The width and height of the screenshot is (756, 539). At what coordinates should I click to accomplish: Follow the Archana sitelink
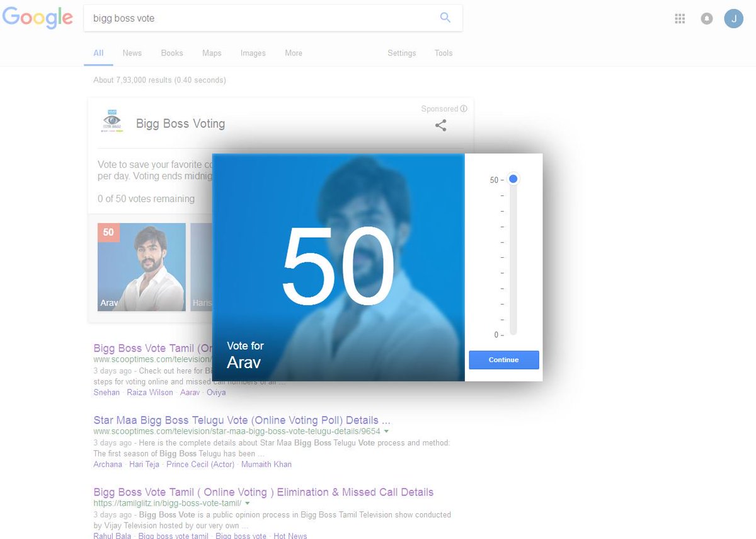(108, 464)
